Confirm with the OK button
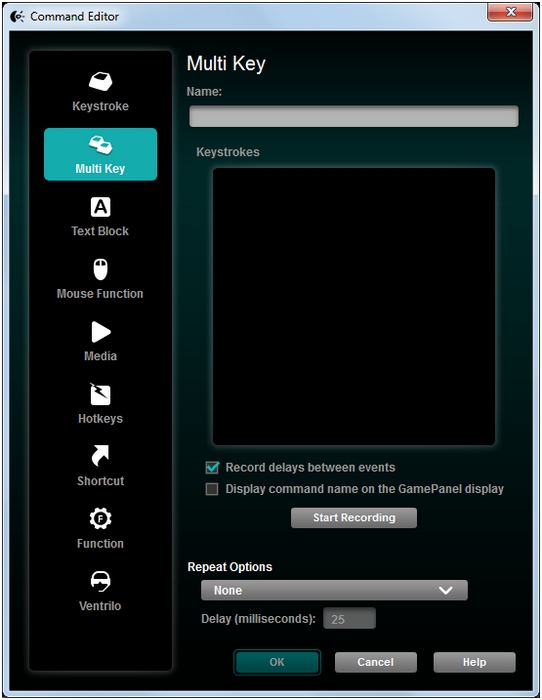542x700 pixels. (x=277, y=662)
